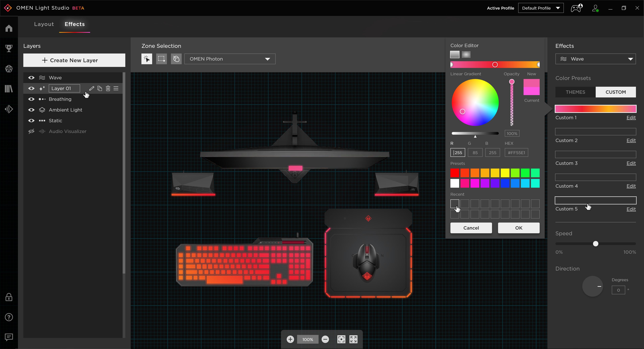Click Edit link for Custom 3
Viewport: 644px width, 349px height.
coord(631,163)
